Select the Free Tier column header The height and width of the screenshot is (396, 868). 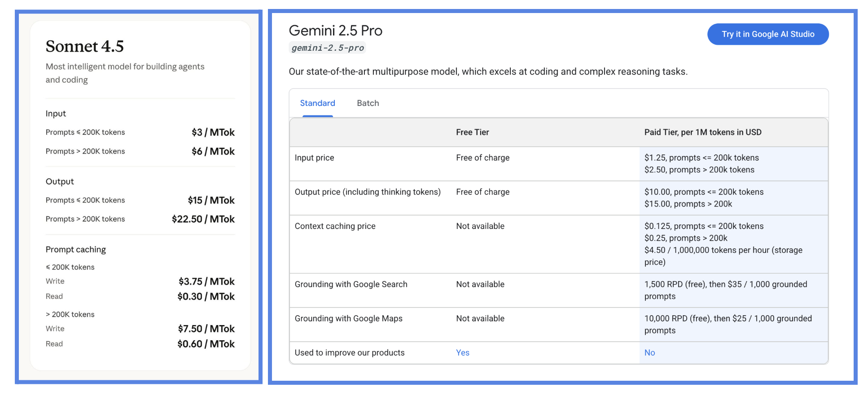pos(472,132)
